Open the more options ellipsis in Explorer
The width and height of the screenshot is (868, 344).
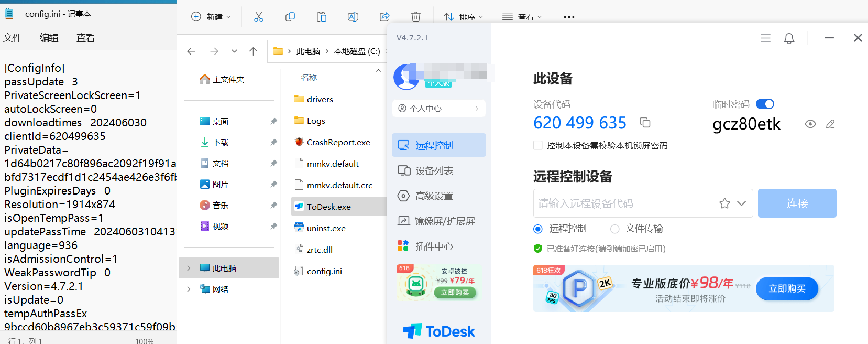pos(569,17)
